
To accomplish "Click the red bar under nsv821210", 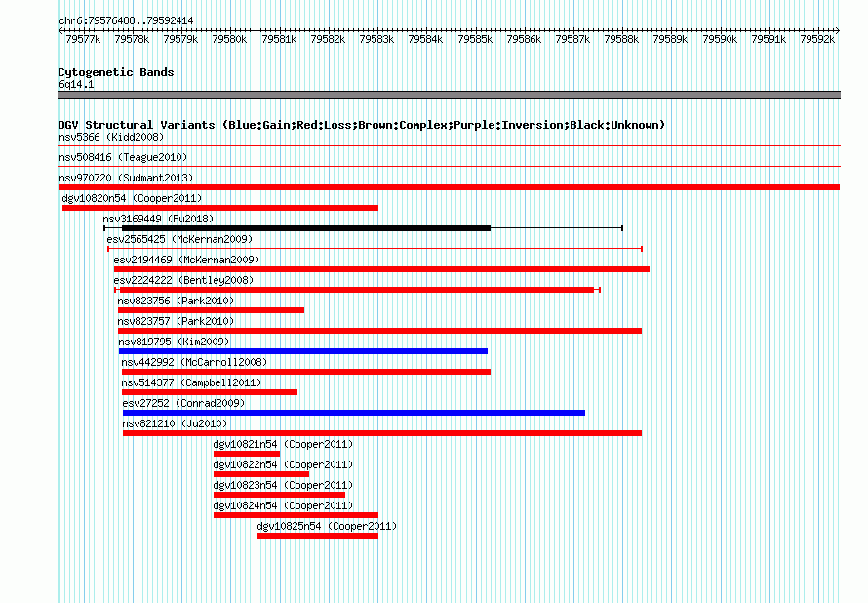I will (382, 433).
